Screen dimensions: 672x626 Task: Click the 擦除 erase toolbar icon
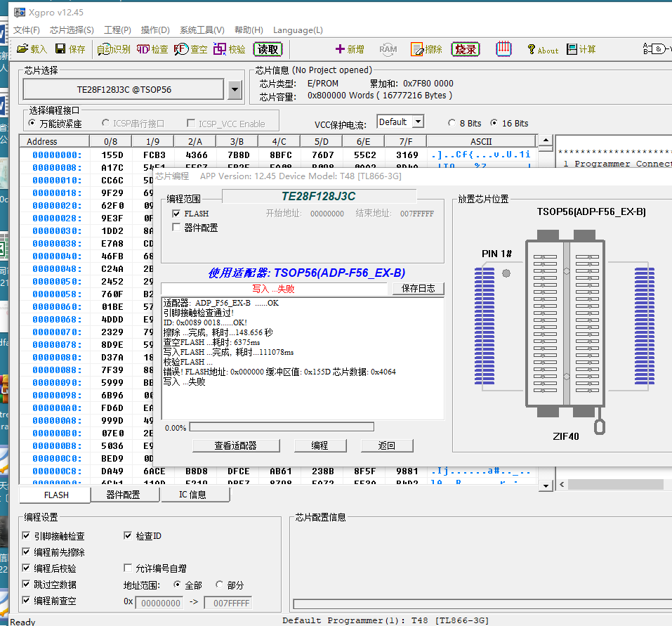pos(427,49)
